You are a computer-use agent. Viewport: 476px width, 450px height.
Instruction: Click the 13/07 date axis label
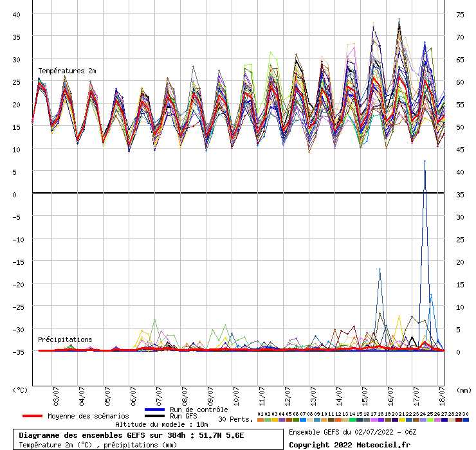tap(314, 396)
